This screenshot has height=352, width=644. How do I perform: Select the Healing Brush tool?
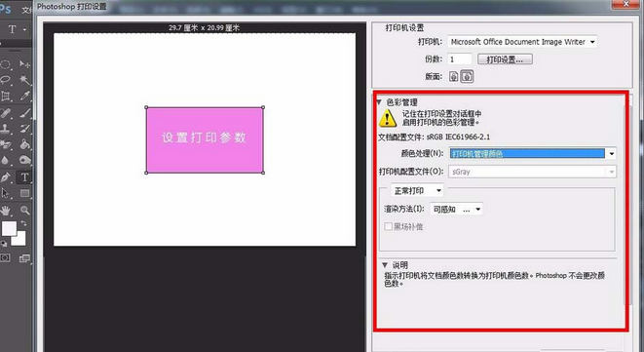[5, 113]
